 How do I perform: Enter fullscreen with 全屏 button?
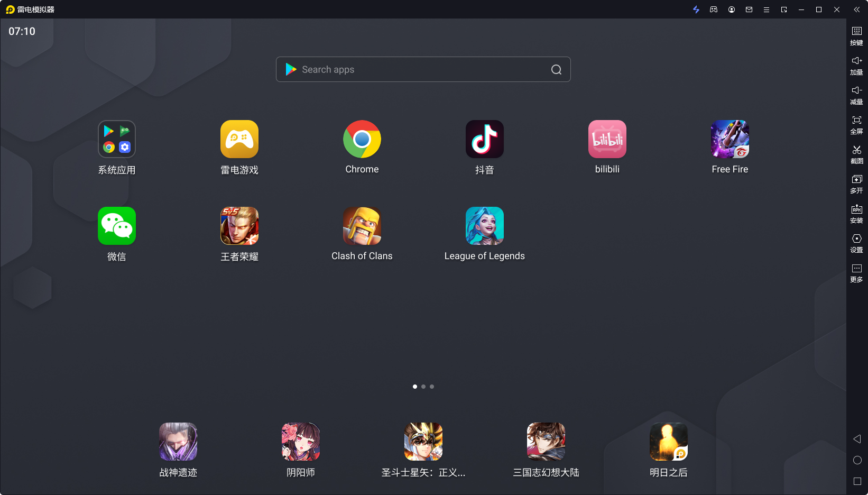pos(857,125)
